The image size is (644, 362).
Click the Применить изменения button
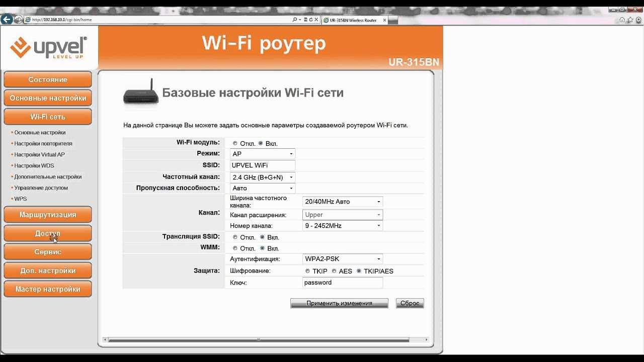(339, 303)
